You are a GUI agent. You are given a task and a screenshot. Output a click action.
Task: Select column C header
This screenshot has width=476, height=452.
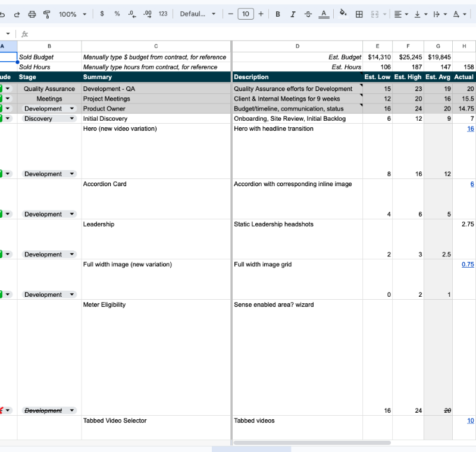156,46
